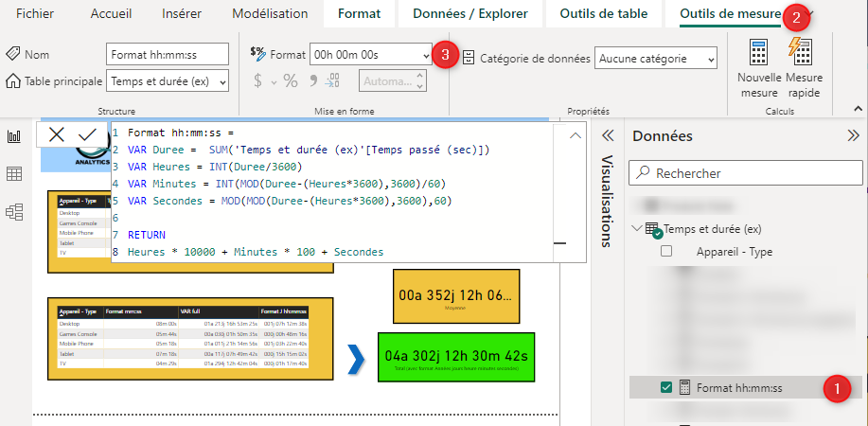Switch to the Insérer tab
868x426 pixels.
click(x=182, y=14)
